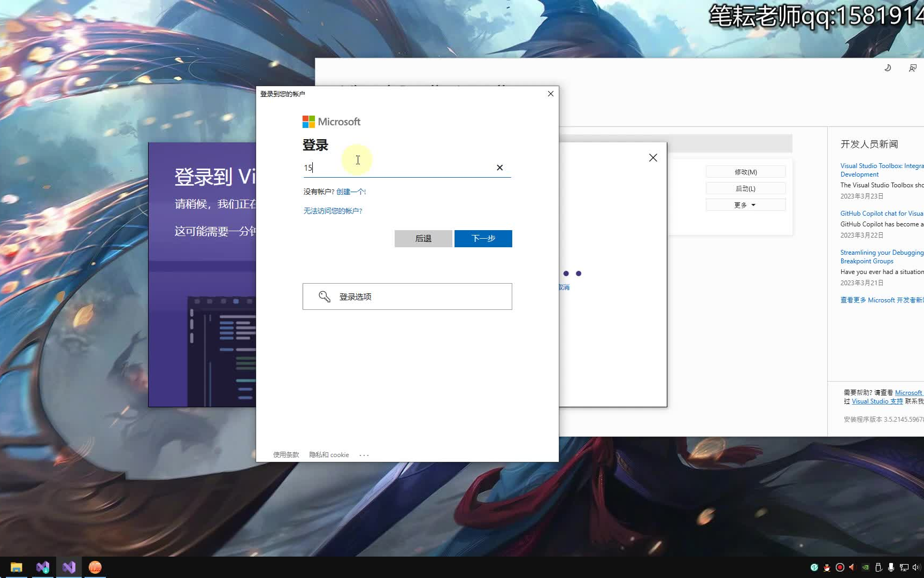Image resolution: width=924 pixels, height=578 pixels.
Task: Click the Launch (启动) button in installer
Action: tap(746, 188)
